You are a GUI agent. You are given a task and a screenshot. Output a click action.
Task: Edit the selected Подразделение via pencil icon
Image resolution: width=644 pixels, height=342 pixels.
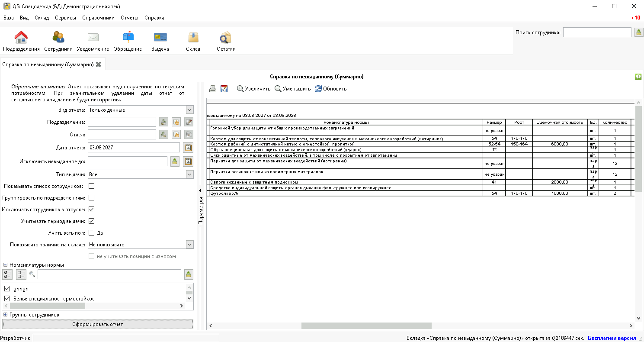tap(189, 122)
